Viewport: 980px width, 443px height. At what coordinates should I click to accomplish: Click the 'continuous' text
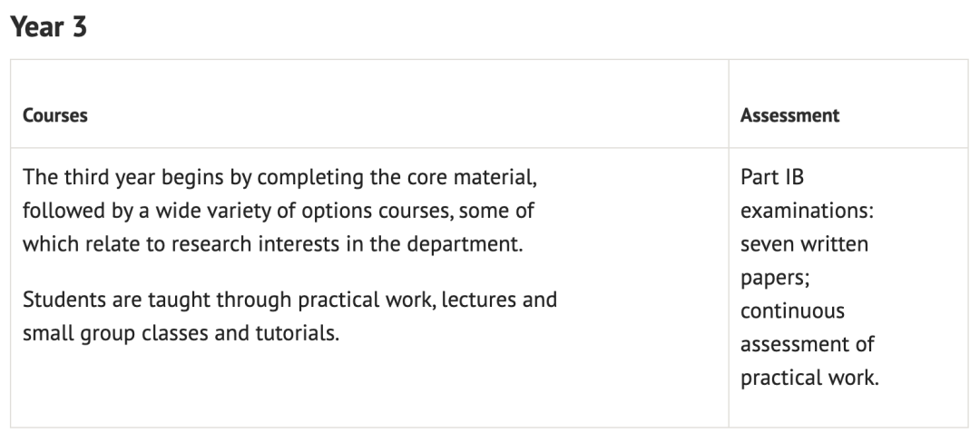pos(792,310)
